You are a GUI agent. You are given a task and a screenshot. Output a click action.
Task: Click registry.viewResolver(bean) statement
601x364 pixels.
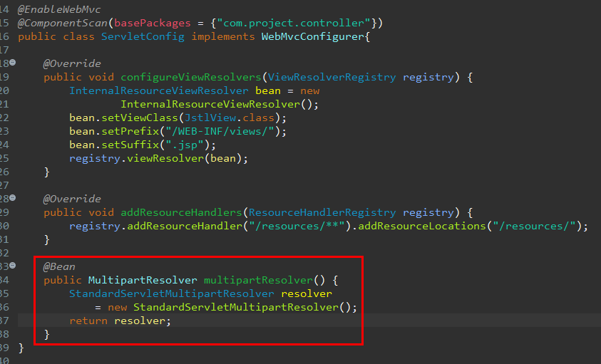pyautogui.click(x=159, y=158)
